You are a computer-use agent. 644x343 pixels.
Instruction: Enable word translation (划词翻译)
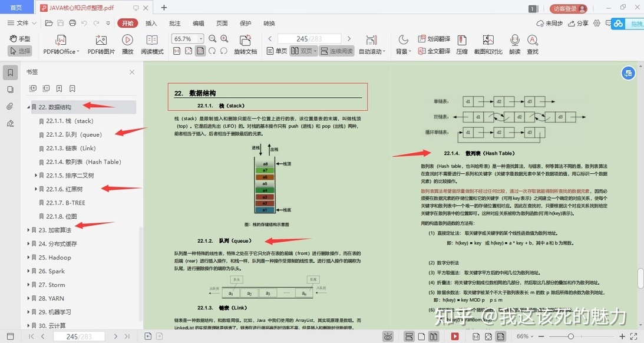[434, 39]
